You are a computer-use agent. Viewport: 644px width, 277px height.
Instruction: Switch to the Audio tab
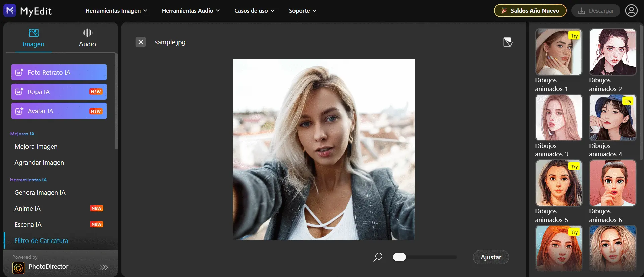[x=88, y=38]
